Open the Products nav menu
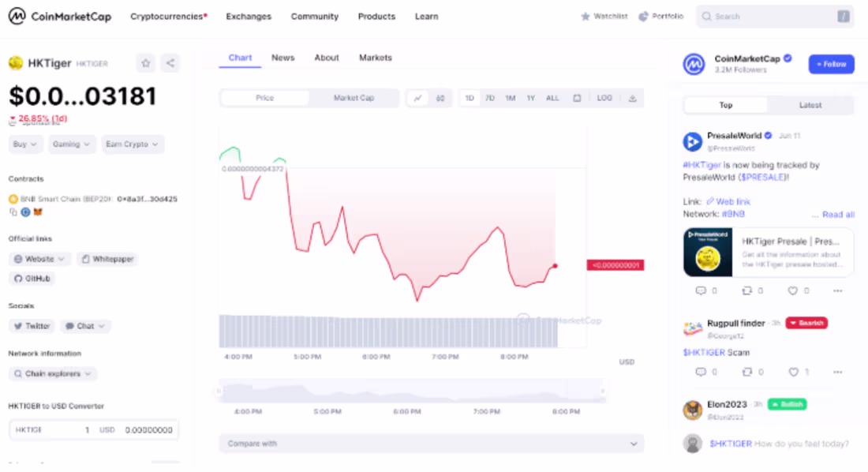 376,16
